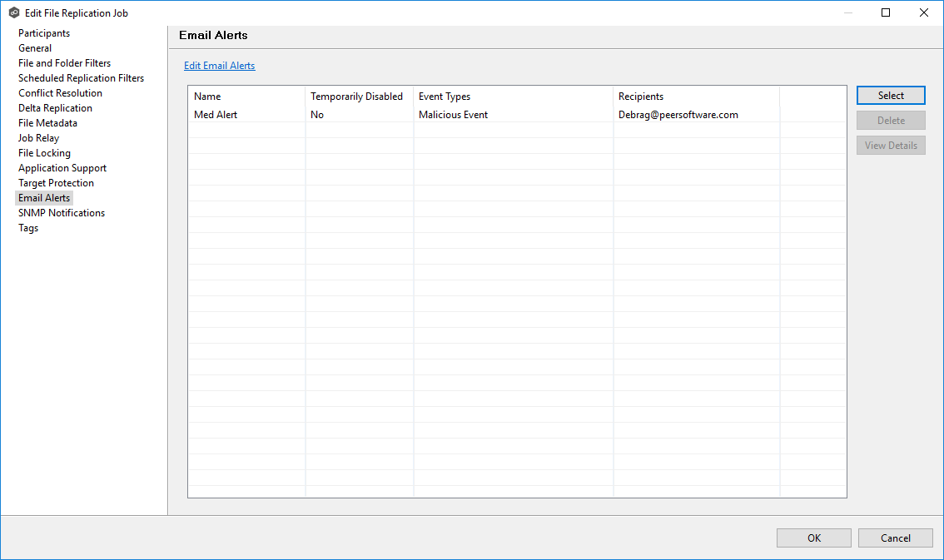Switch to Delta Replication page

click(55, 108)
